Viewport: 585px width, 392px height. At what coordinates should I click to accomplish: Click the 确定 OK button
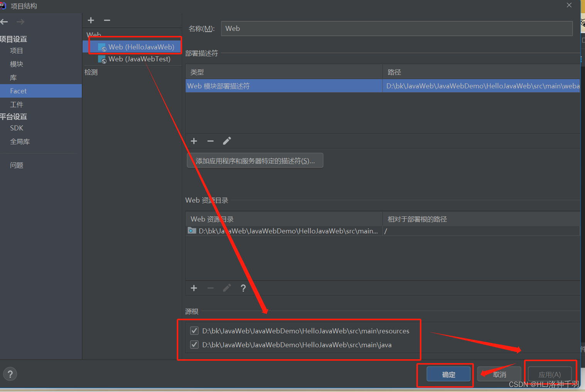click(x=448, y=374)
